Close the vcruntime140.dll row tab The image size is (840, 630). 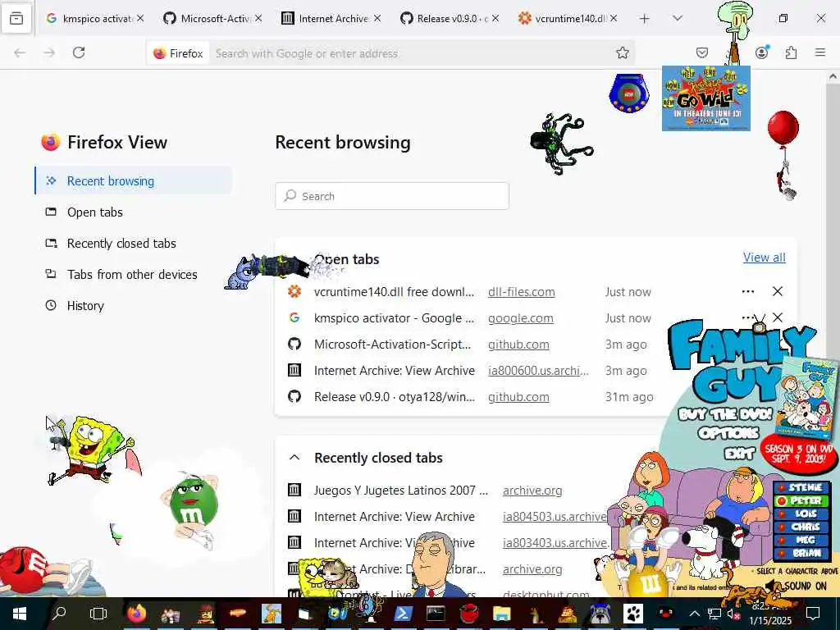tap(778, 291)
